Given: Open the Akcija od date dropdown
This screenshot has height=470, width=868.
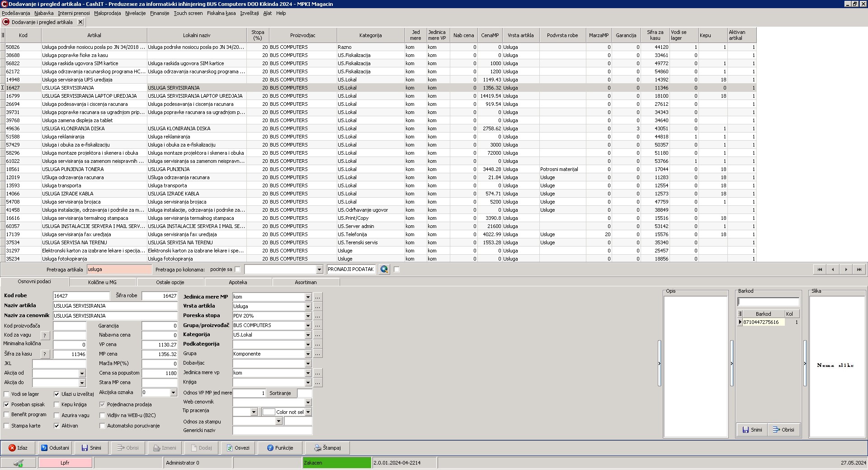Looking at the screenshot, I should 82,374.
